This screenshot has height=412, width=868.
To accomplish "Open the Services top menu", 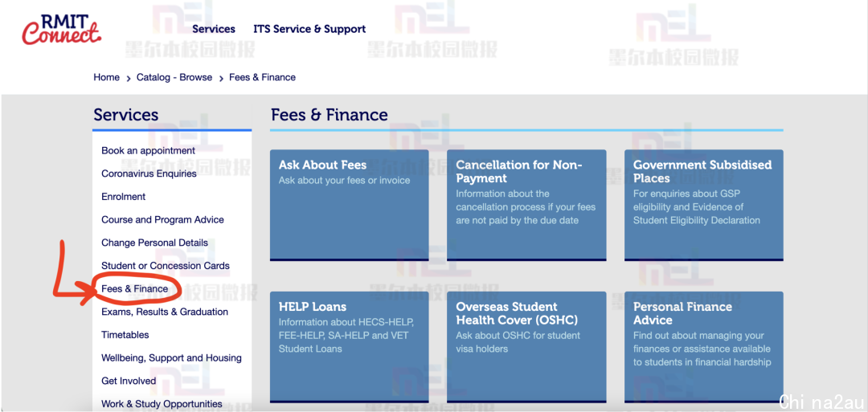I will tap(214, 29).
